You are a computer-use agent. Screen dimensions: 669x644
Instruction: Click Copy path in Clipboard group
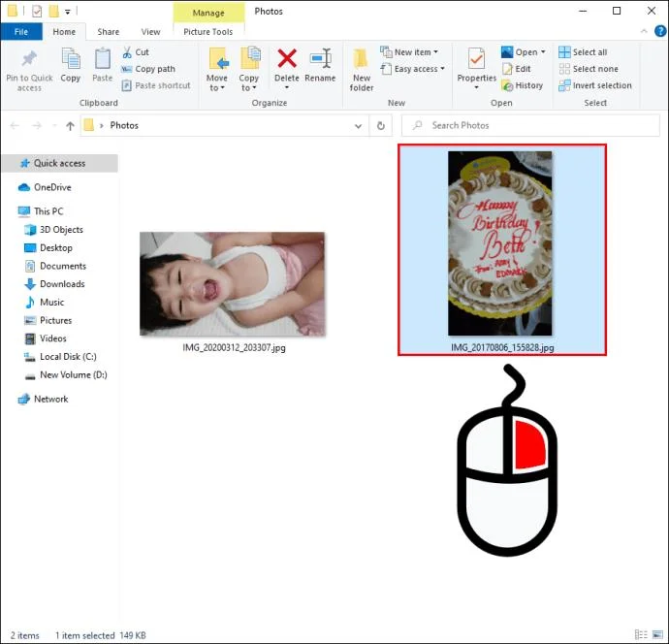pyautogui.click(x=148, y=69)
